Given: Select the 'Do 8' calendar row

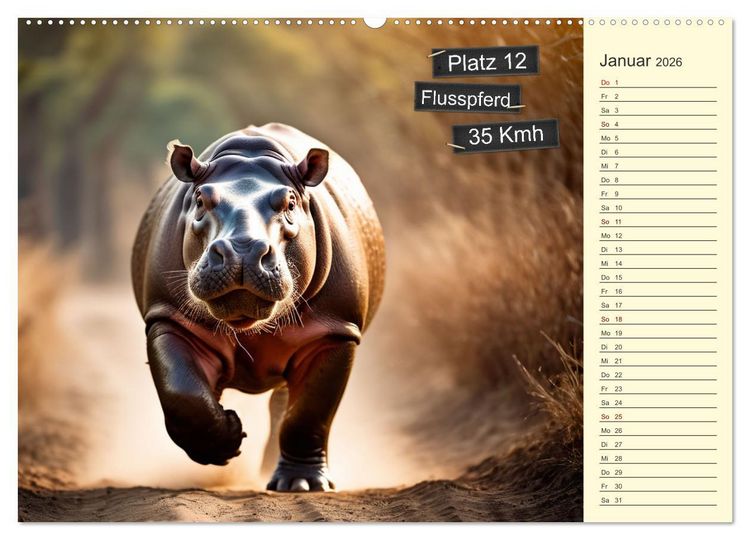Looking at the screenshot, I should [658, 180].
